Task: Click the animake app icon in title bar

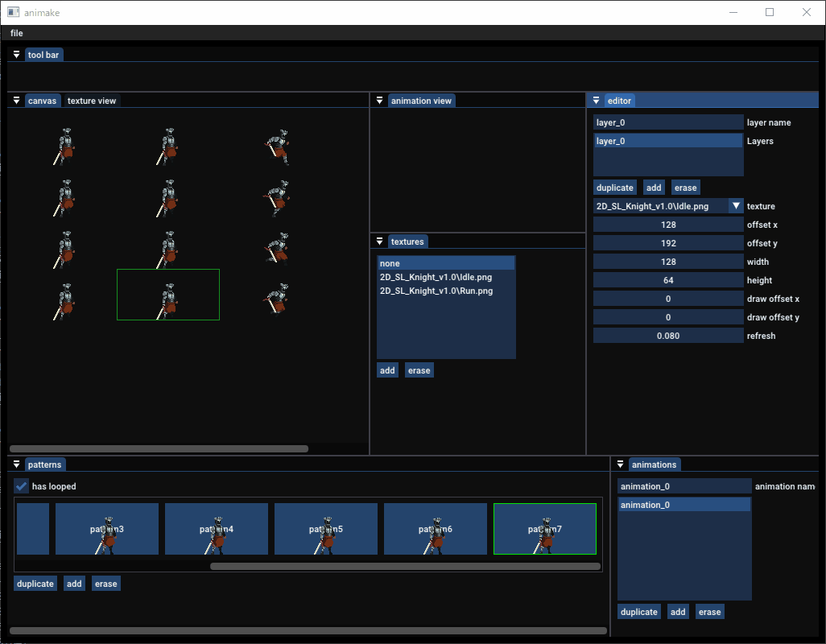Action: [13, 12]
